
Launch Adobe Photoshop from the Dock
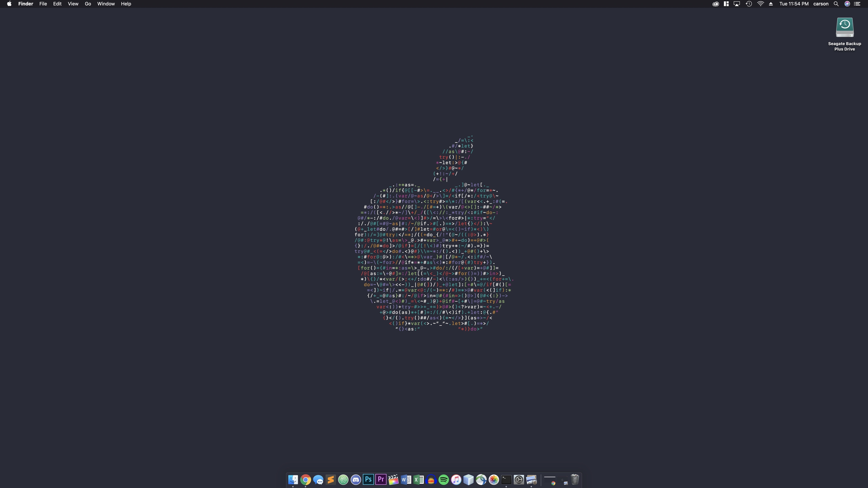(368, 480)
